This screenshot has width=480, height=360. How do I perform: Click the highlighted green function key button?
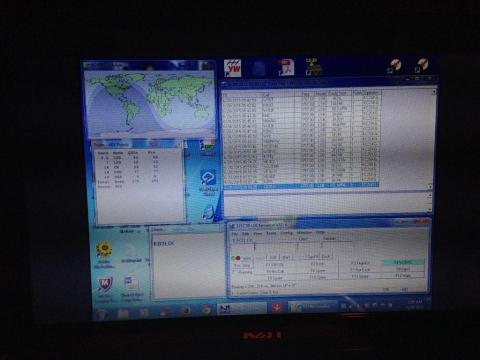[x=404, y=263]
